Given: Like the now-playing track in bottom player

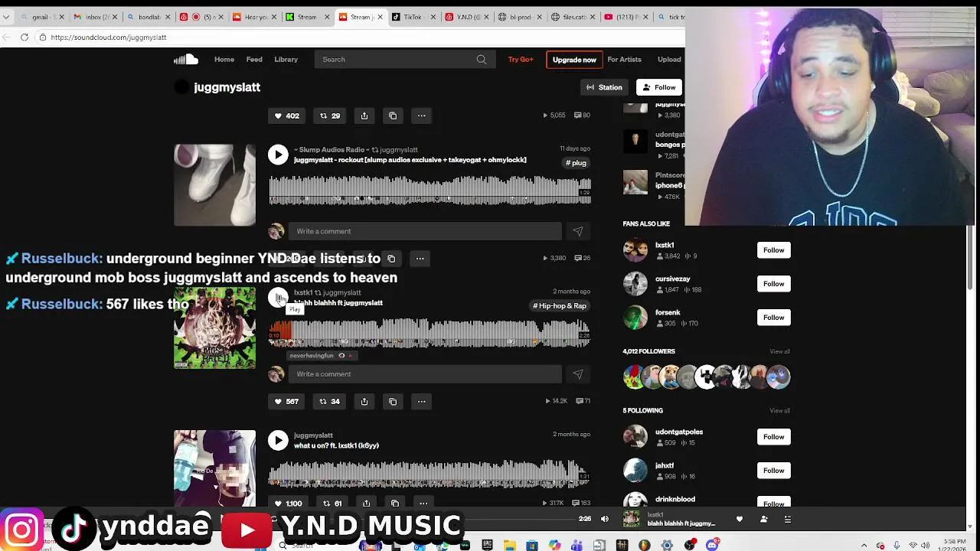Looking at the screenshot, I should [x=740, y=519].
